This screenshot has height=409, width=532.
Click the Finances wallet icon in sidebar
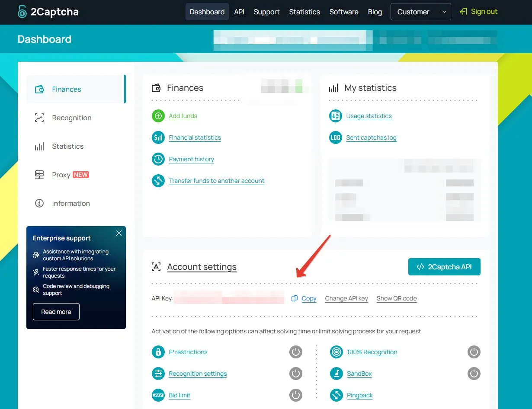(x=39, y=89)
